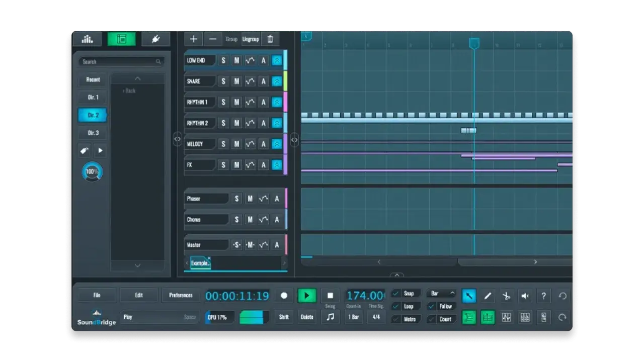The image size is (644, 362).
Task: Toggle the Loop checkbox
Action: (x=396, y=306)
